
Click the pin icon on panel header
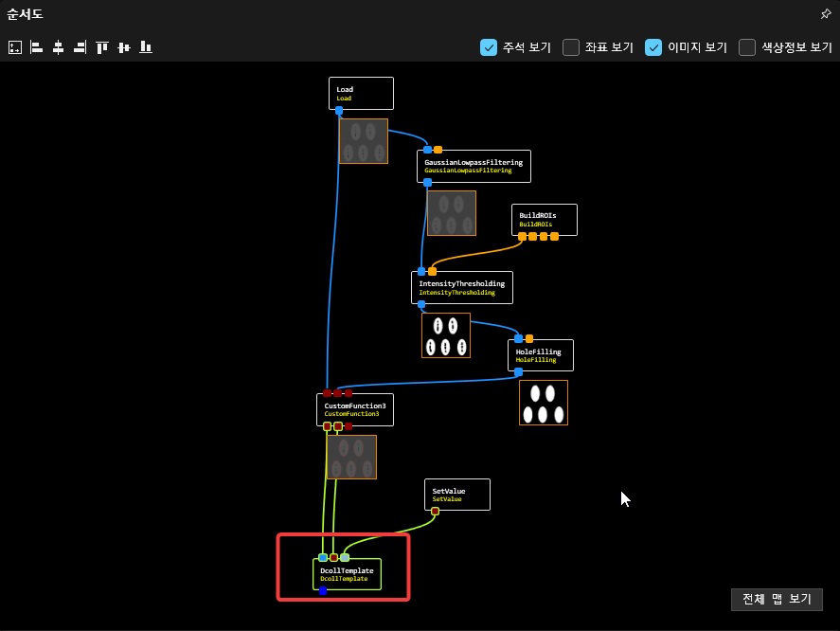tap(825, 14)
